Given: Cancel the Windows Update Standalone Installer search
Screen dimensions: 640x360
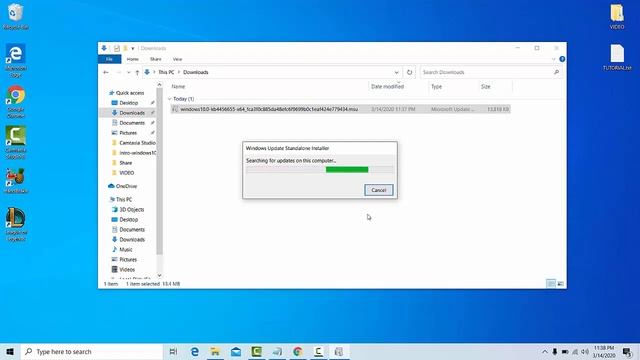Looking at the screenshot, I should [x=378, y=190].
